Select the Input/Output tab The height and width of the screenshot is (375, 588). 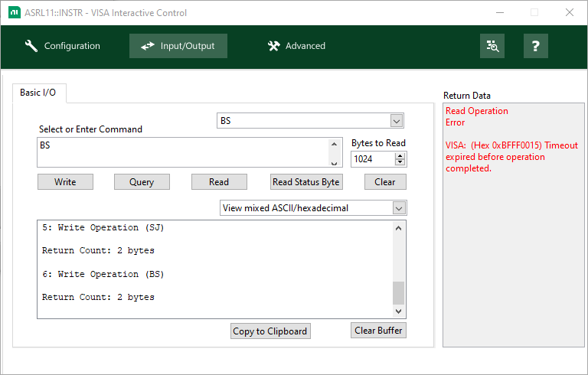178,46
